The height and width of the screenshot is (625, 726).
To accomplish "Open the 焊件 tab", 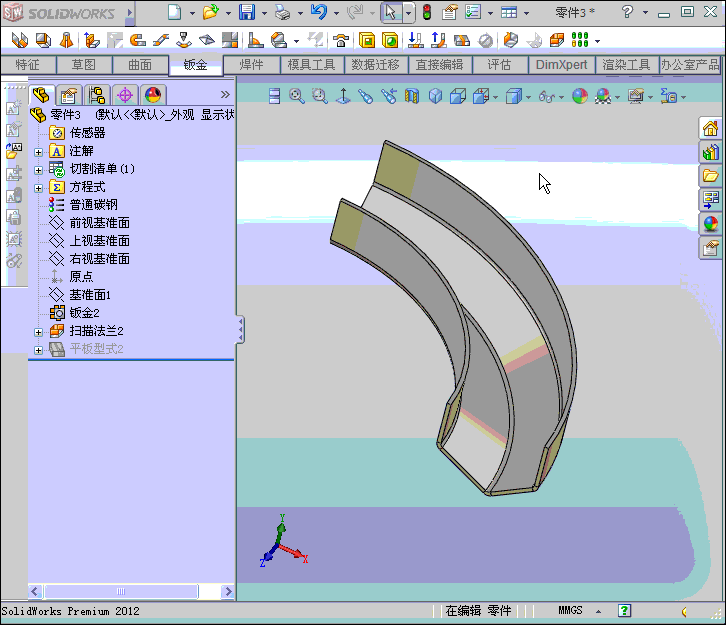I will [x=251, y=65].
